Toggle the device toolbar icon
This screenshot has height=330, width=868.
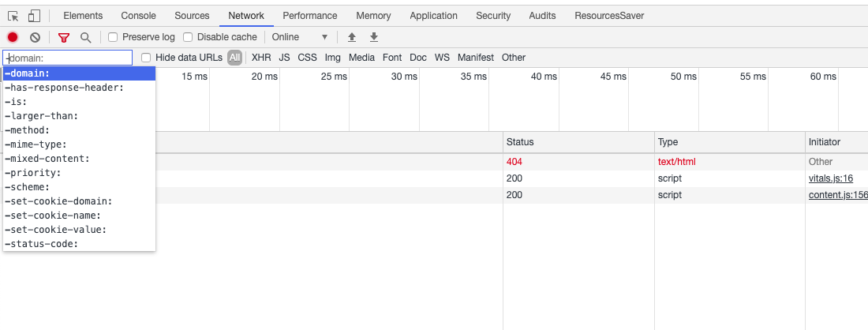[34, 16]
